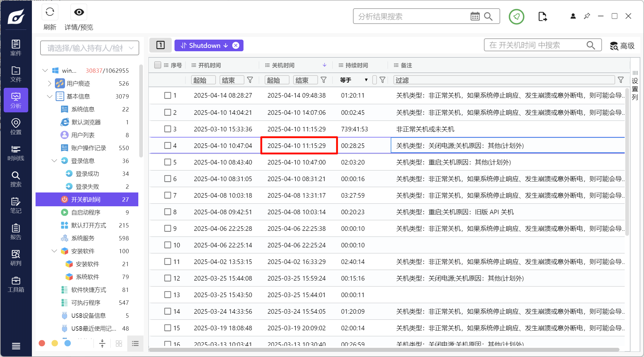Screen dimensions: 644x357
Task: Check row 12 checkbox
Action: (167, 278)
